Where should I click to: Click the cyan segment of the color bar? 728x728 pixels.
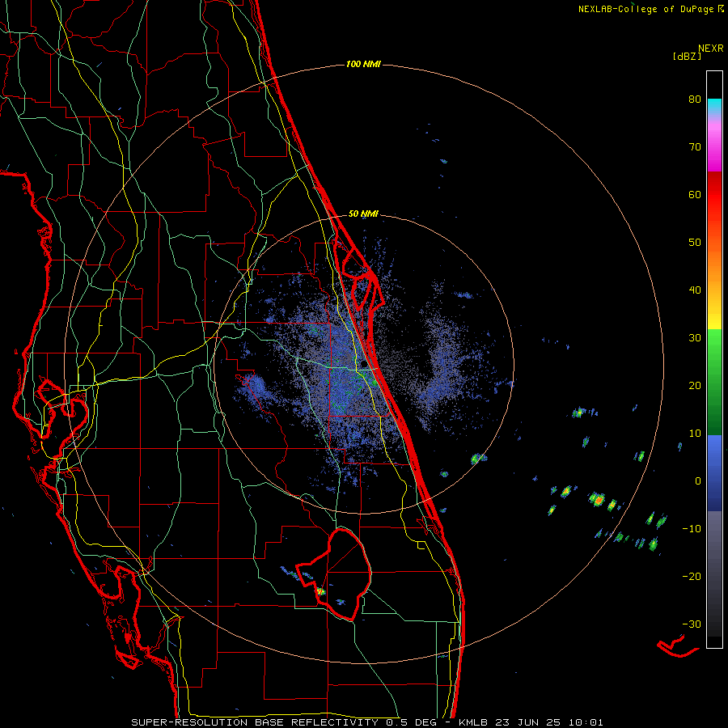click(714, 106)
